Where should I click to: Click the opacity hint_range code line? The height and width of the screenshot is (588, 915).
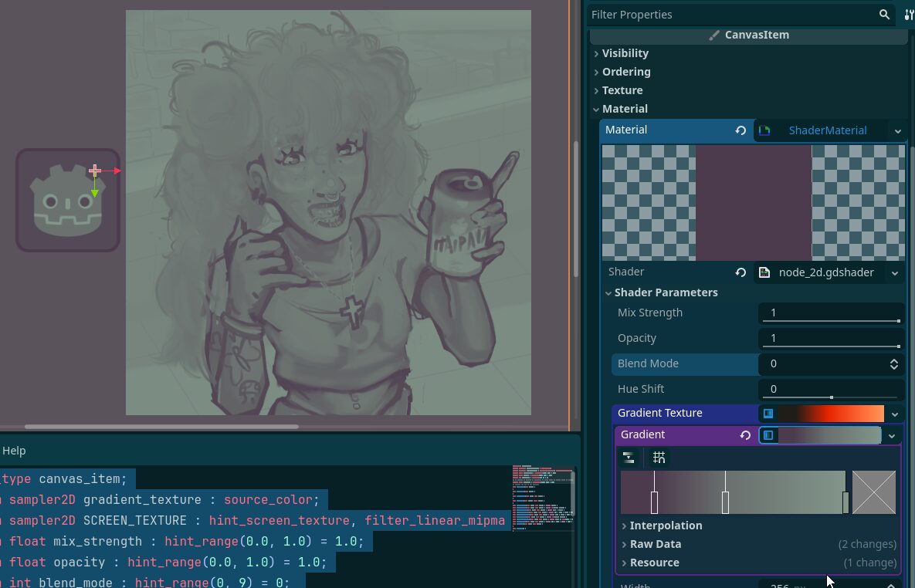(168, 563)
